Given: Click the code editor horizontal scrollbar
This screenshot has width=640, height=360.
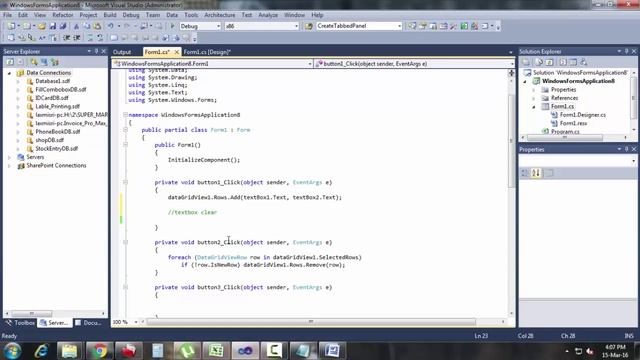Looking at the screenshot, I should (311, 322).
